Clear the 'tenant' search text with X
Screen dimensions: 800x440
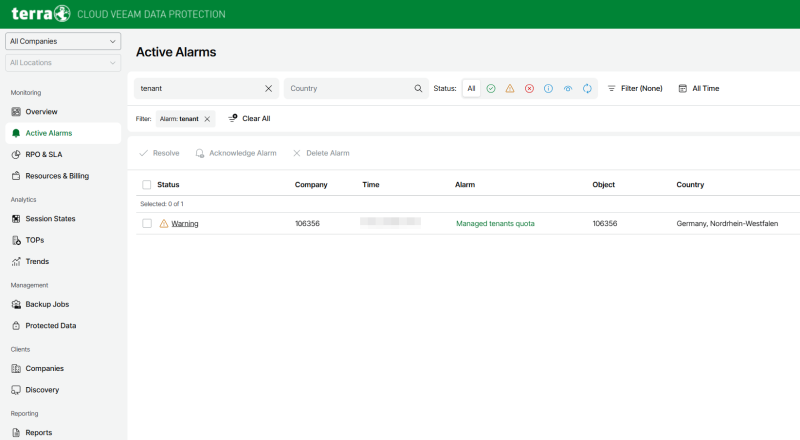point(268,88)
